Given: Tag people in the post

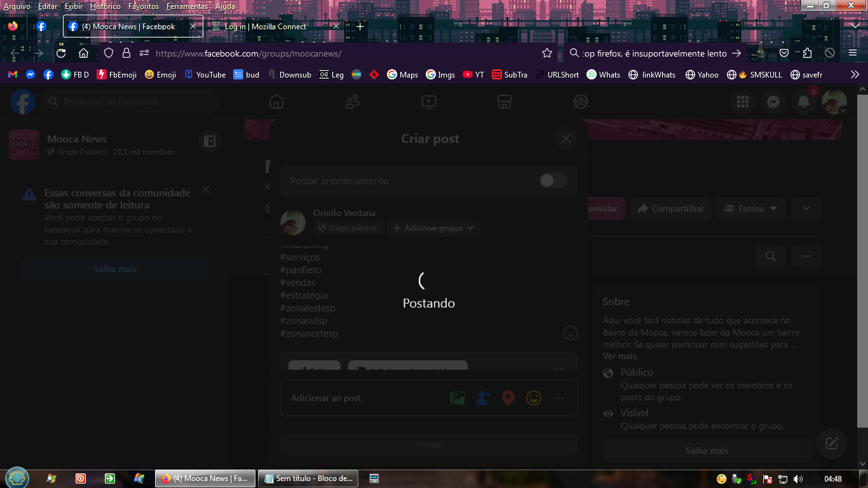Looking at the screenshot, I should pyautogui.click(x=483, y=398).
